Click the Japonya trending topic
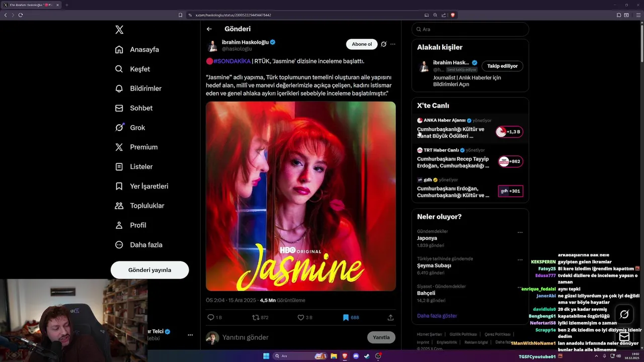The image size is (644, 362). pyautogui.click(x=427, y=238)
